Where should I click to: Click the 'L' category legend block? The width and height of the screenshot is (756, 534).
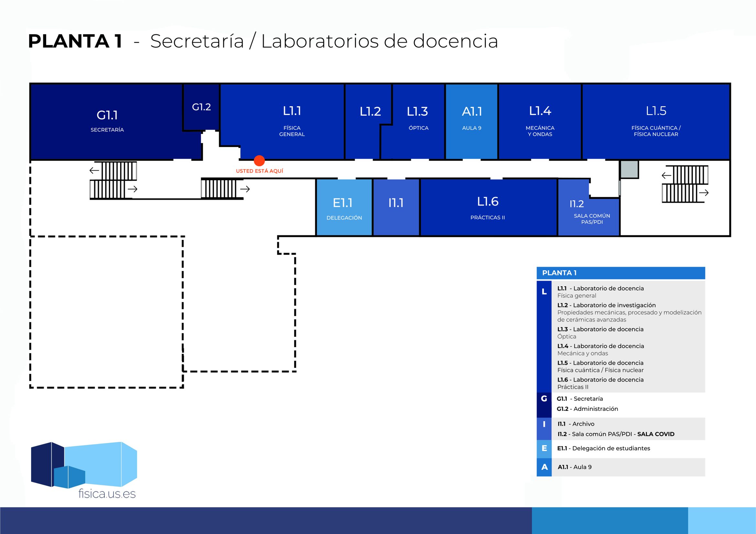coord(544,336)
